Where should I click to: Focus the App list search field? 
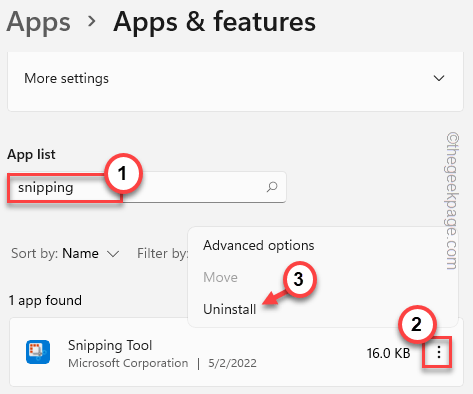147,187
